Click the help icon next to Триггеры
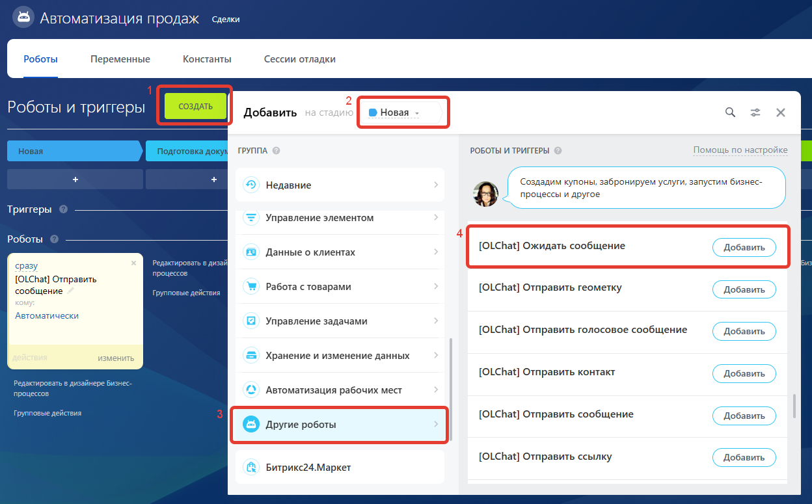The height and width of the screenshot is (504, 812). [x=63, y=209]
